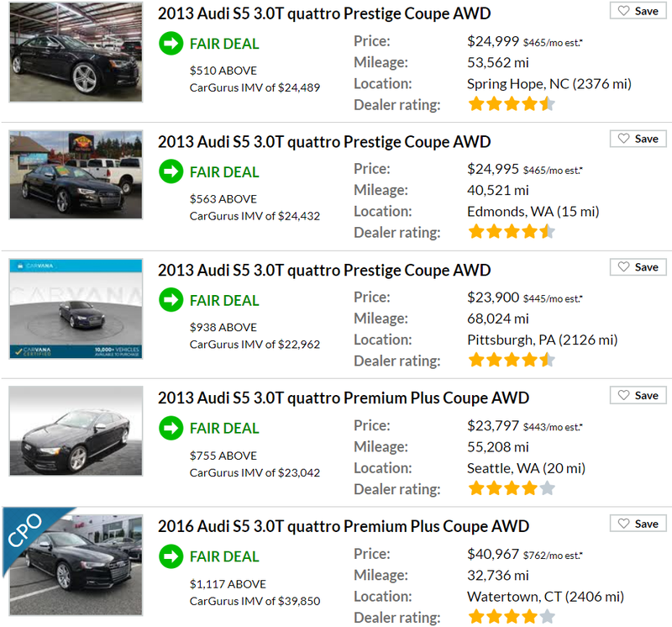Click the $24,999 price

pos(493,41)
